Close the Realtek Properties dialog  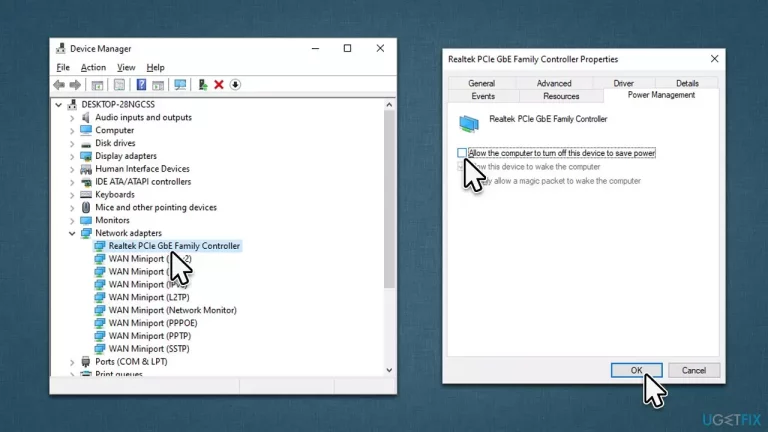point(714,59)
